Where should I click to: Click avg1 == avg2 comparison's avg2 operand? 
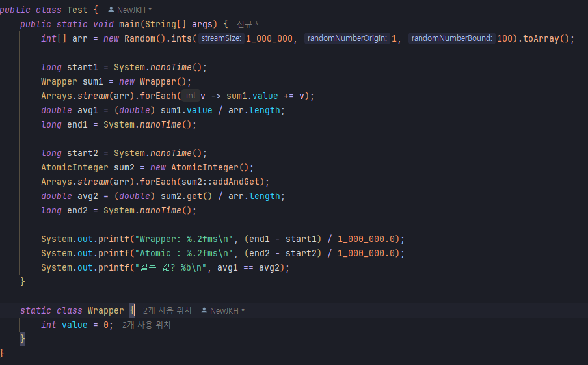coord(269,268)
